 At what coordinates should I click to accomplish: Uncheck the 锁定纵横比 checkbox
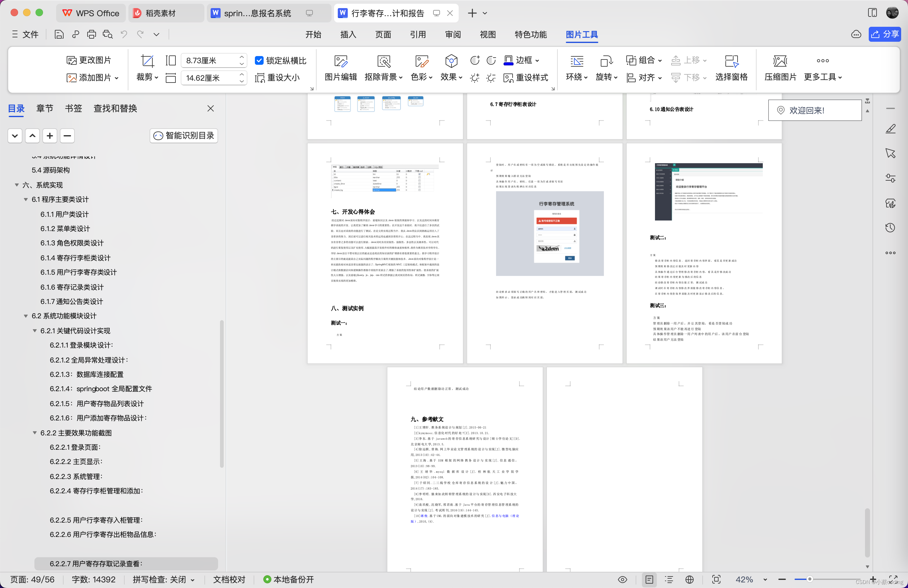tap(259, 61)
